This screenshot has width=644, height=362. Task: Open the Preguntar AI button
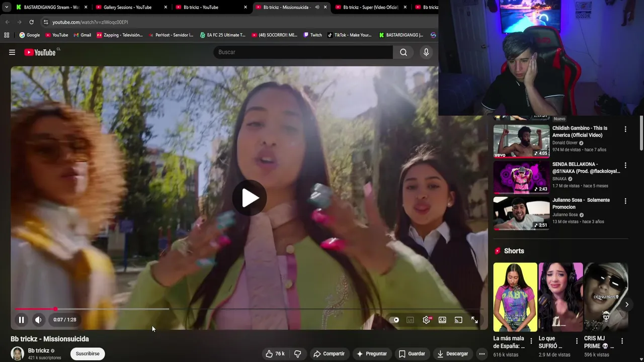(371, 354)
